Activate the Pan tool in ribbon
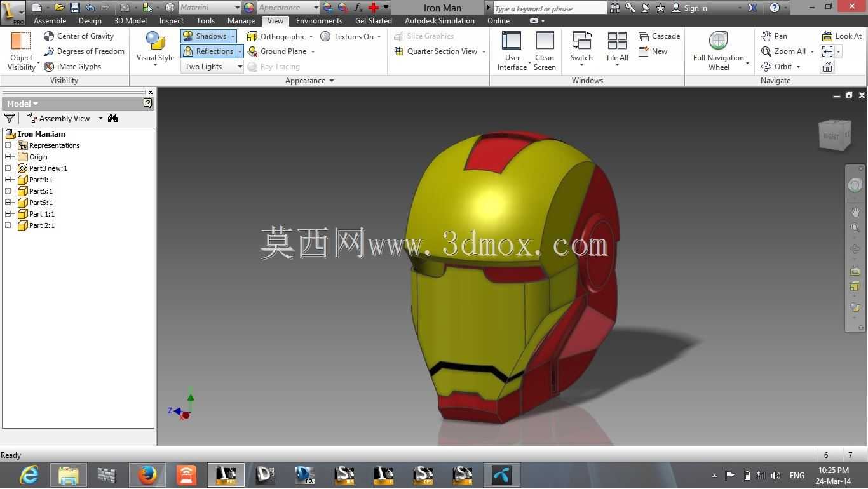The width and height of the screenshot is (868, 489). (775, 36)
